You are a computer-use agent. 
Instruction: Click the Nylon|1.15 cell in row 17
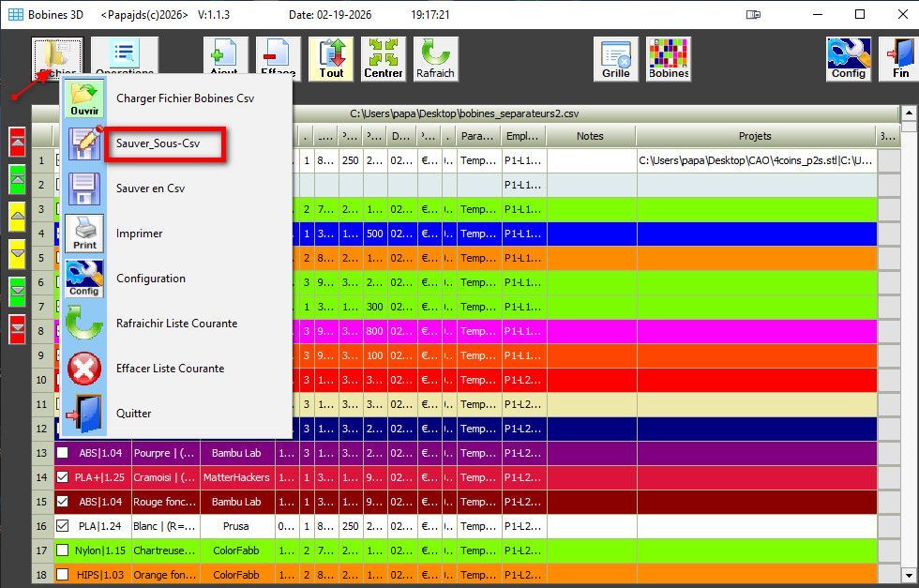tap(100, 550)
